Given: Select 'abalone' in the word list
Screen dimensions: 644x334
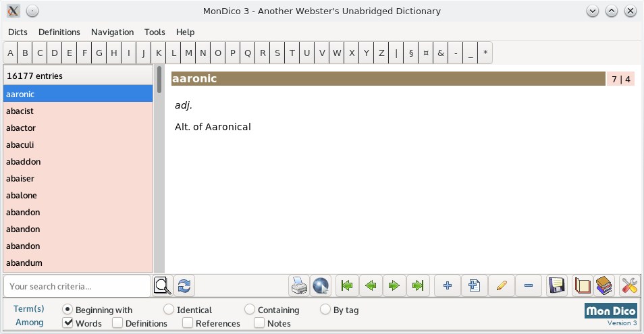Looking at the screenshot, I should tap(78, 195).
